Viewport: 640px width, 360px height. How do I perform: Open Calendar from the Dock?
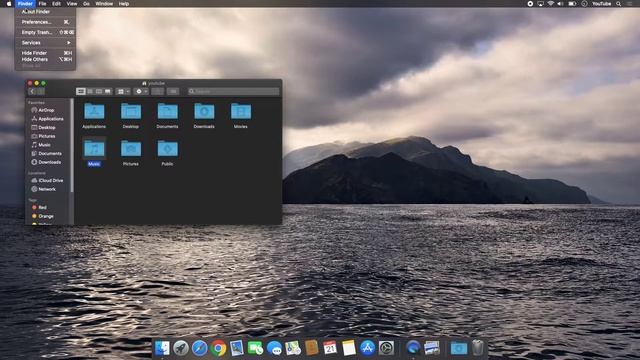coord(330,348)
